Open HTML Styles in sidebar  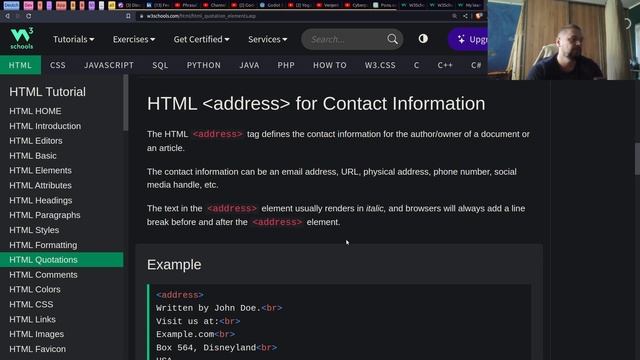(x=62, y=230)
